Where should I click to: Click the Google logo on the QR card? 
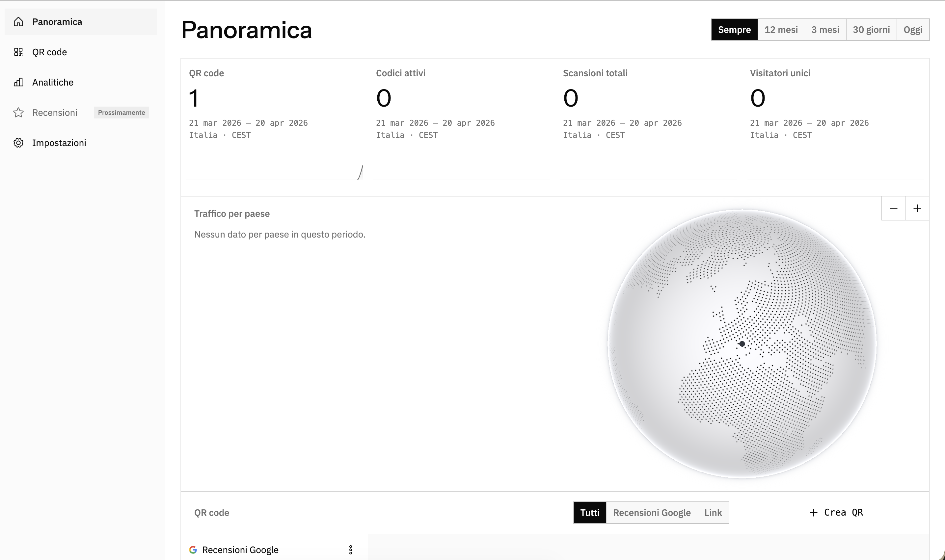(x=193, y=549)
